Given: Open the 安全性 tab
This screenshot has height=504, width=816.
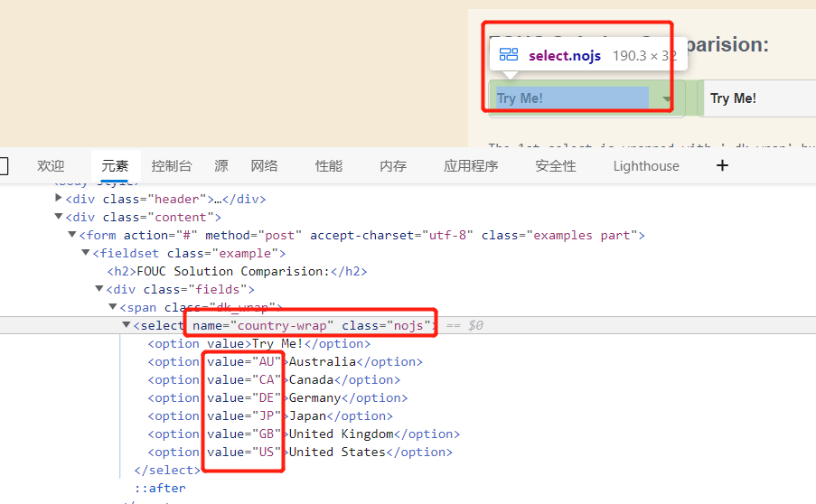Looking at the screenshot, I should [556, 166].
